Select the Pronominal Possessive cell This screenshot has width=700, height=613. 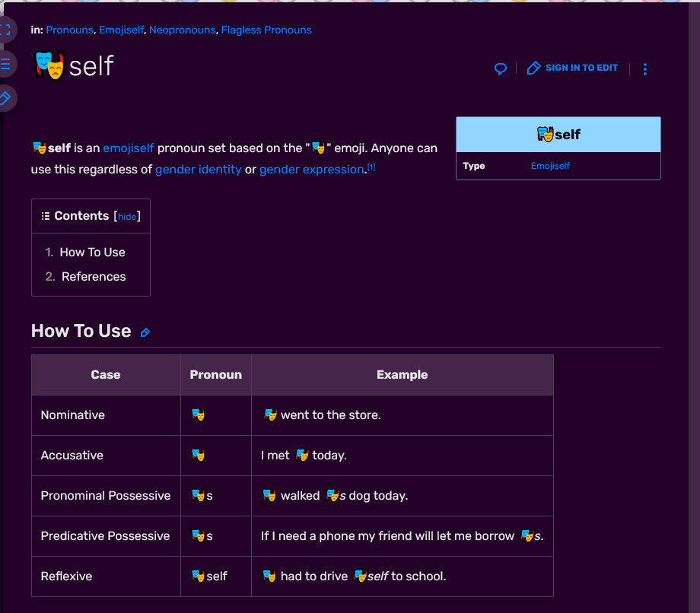click(x=106, y=496)
